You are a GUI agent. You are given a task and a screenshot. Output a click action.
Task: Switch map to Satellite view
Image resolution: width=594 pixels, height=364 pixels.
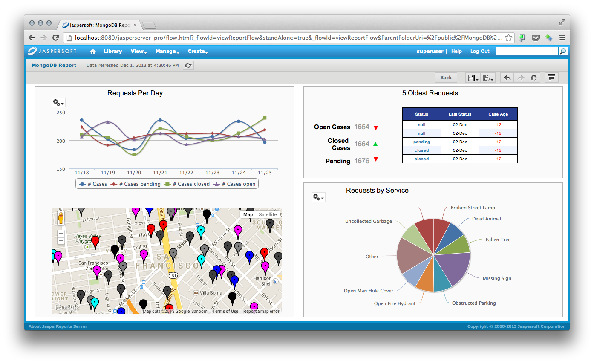pyautogui.click(x=268, y=214)
